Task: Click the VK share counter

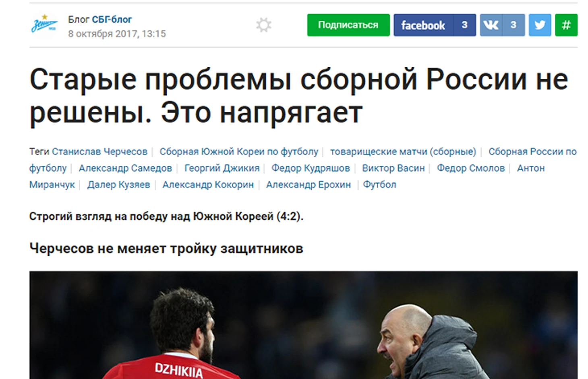Action: pos(513,25)
